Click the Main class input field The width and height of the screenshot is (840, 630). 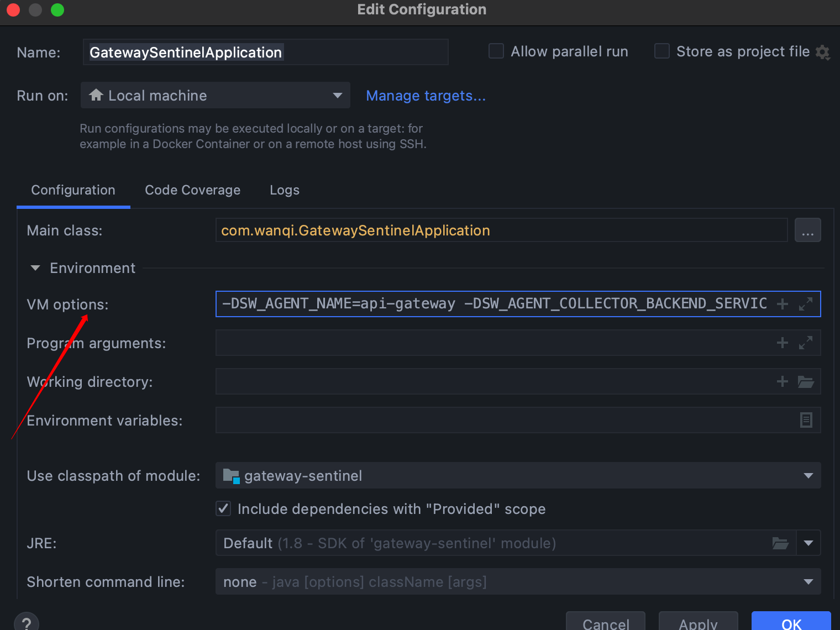tap(501, 230)
